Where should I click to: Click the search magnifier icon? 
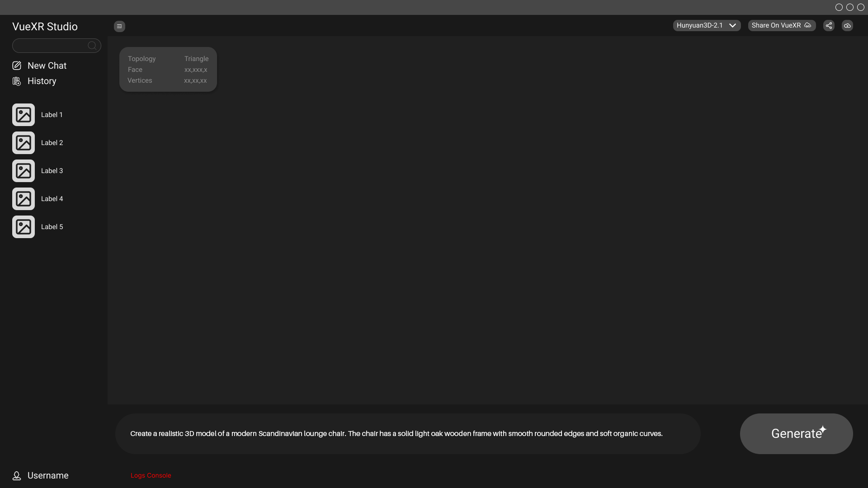(92, 46)
